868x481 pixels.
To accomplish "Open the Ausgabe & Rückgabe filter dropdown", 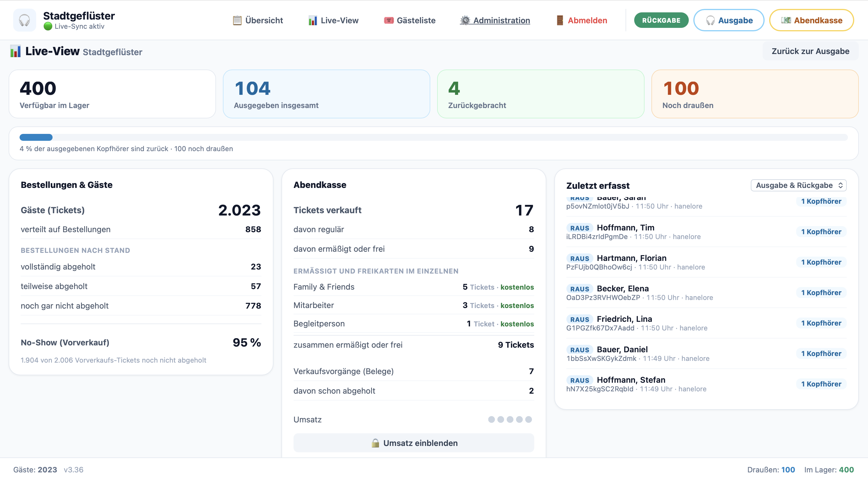I will (798, 185).
